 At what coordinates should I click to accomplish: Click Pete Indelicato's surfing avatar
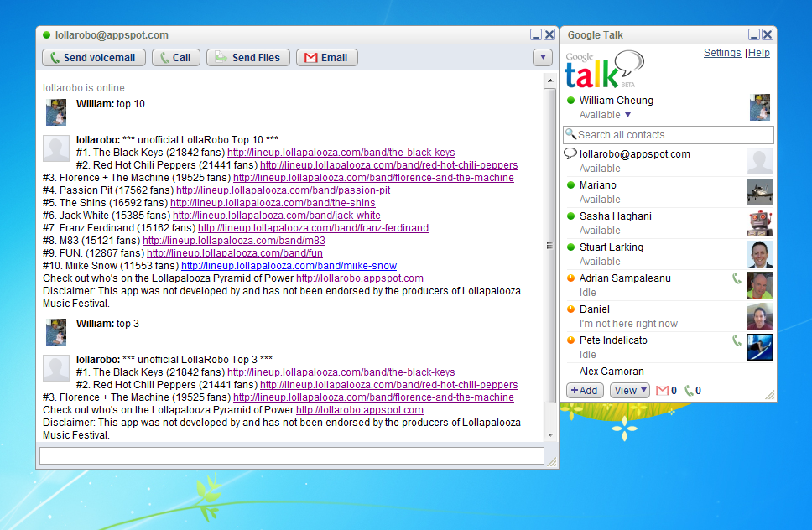pos(760,347)
